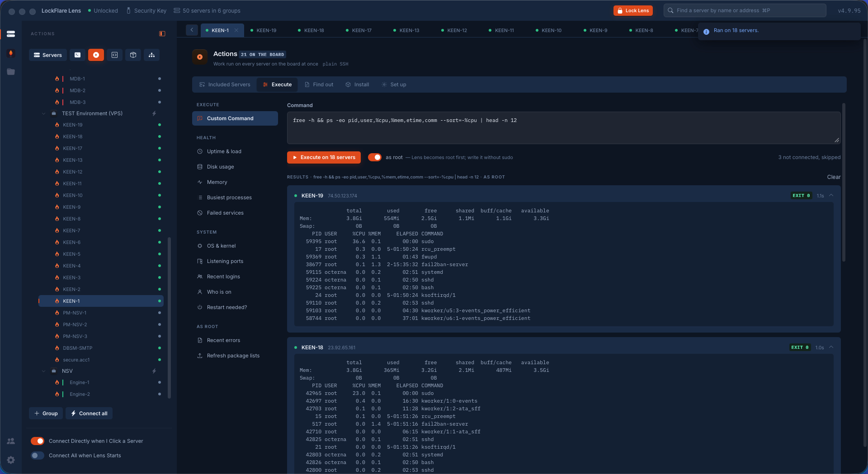Open the users icon in left rail
Viewport: 868px width, 474px height.
[11, 441]
